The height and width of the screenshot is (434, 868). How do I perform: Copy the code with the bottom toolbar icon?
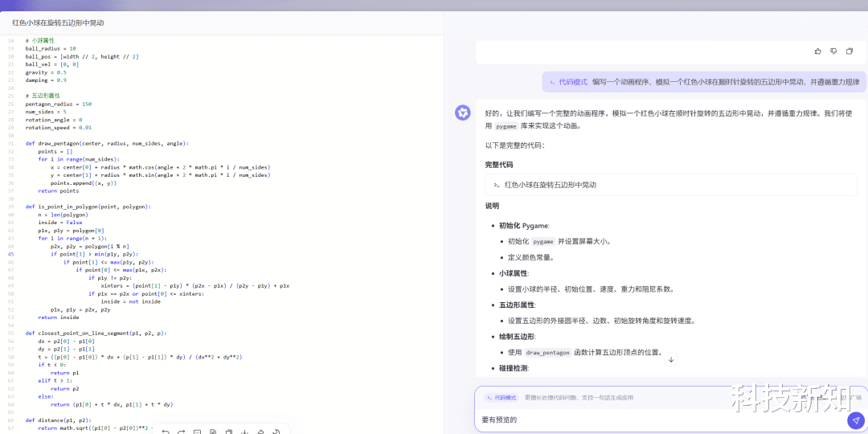click(x=228, y=432)
